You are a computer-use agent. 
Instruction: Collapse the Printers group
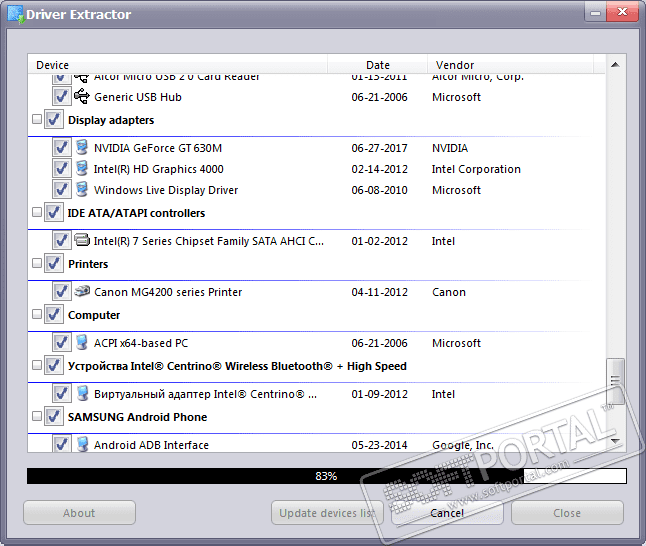[x=37, y=264]
